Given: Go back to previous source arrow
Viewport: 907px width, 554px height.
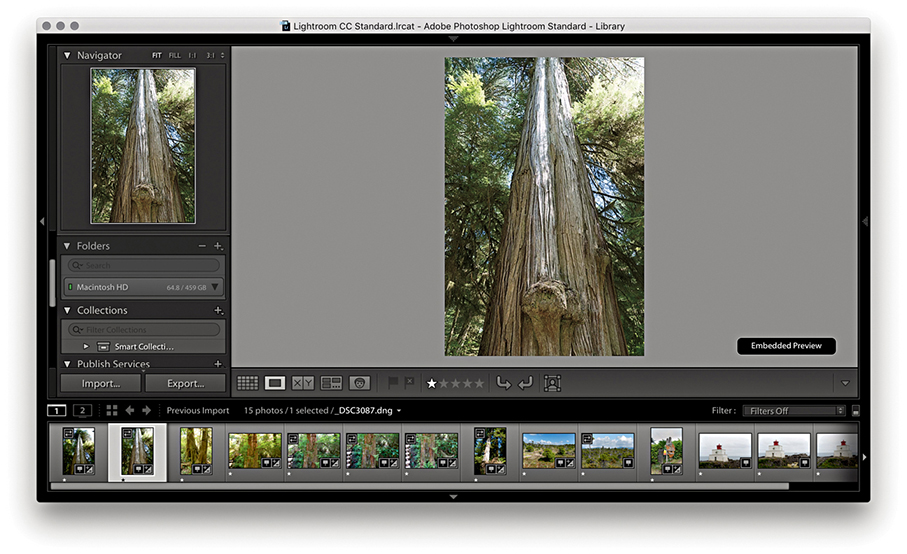Looking at the screenshot, I should tap(130, 410).
